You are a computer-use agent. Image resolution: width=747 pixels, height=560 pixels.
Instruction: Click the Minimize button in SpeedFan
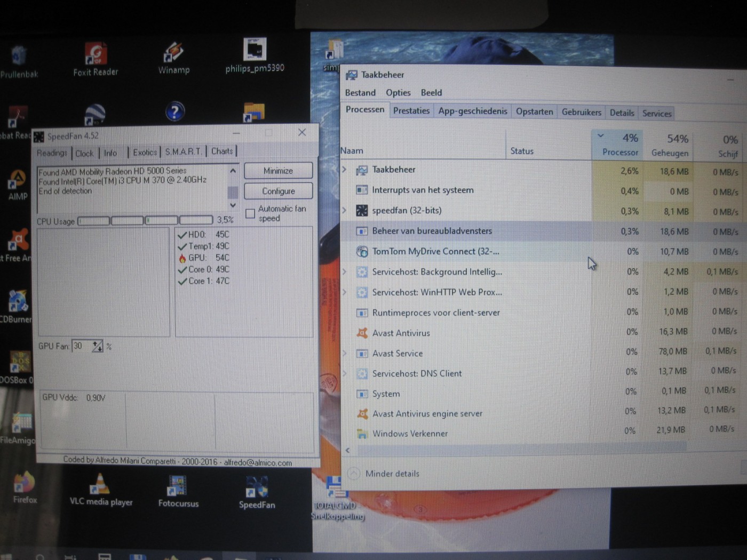click(278, 171)
